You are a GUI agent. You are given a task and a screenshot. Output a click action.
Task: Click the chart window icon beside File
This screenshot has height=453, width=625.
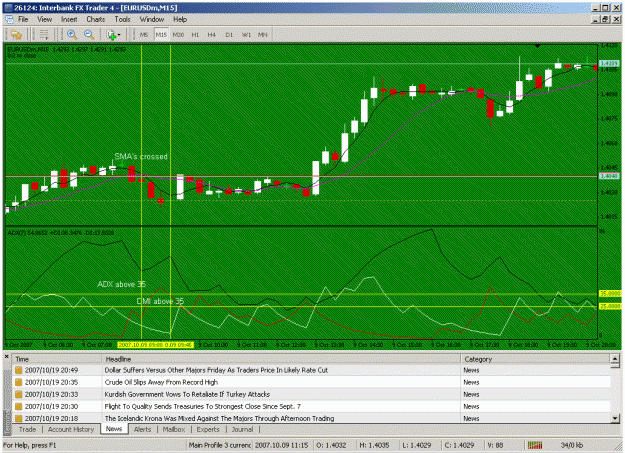coord(9,20)
